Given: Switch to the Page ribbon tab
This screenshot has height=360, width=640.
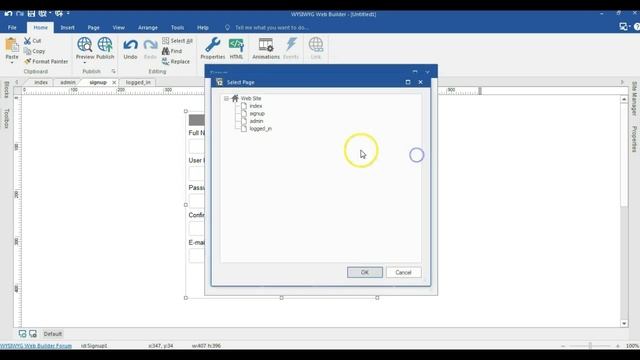Looking at the screenshot, I should [x=93, y=27].
